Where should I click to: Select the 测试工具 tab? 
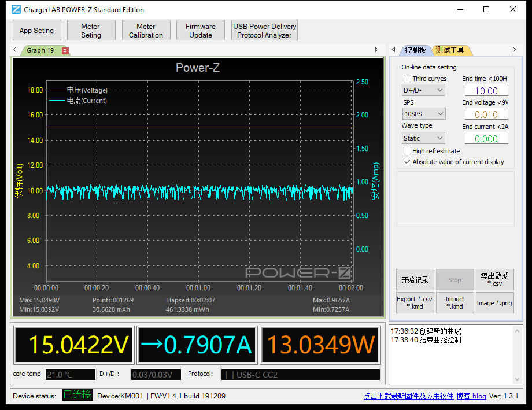[450, 50]
